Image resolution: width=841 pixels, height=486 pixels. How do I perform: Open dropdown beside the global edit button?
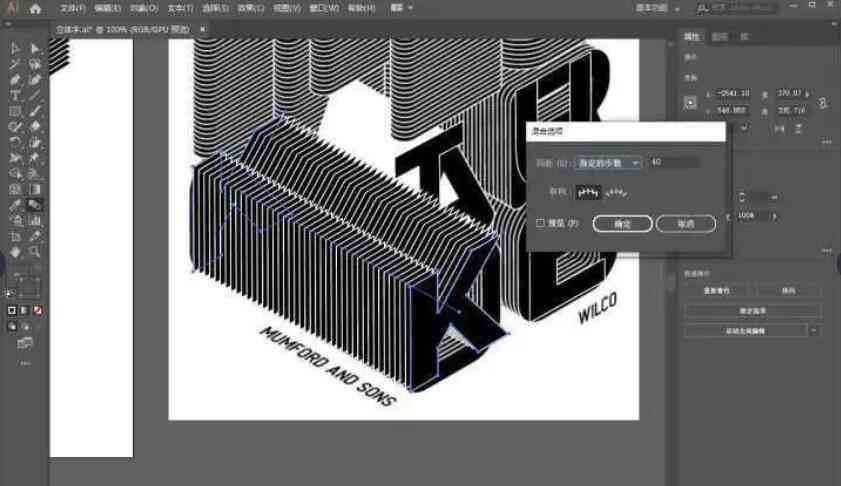click(814, 331)
